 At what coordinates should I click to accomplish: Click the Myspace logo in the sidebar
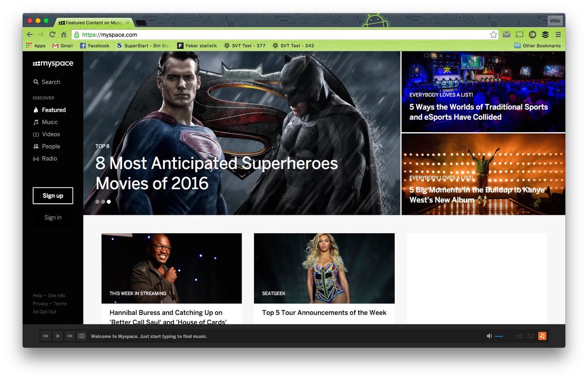(x=53, y=64)
